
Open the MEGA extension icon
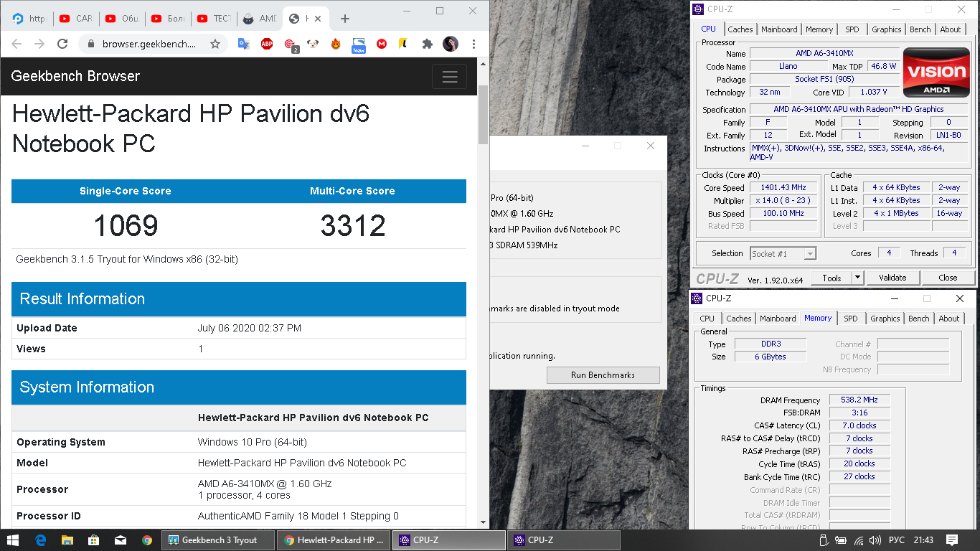click(x=382, y=44)
